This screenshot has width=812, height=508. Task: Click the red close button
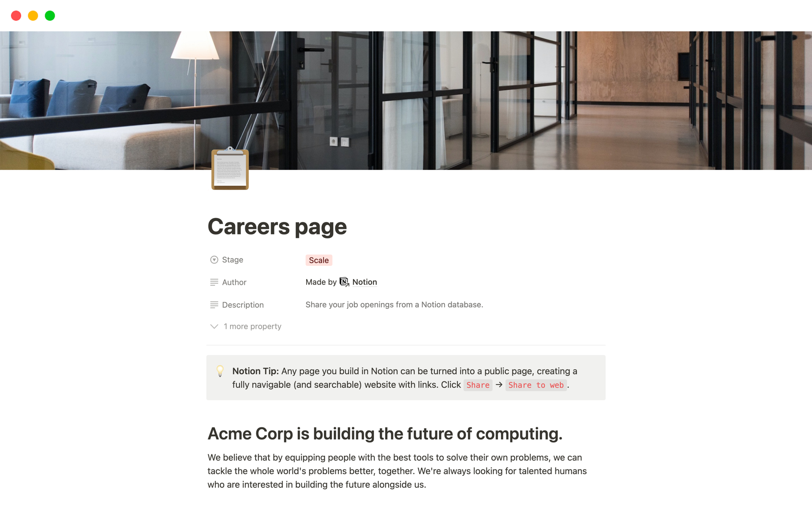tap(15, 15)
